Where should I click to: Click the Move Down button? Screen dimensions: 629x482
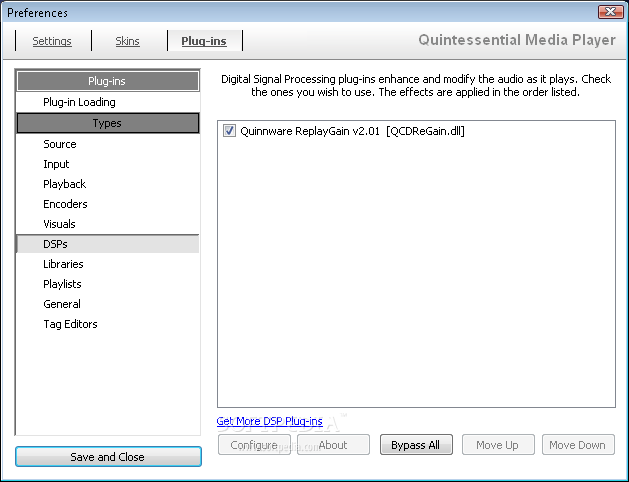click(578, 445)
